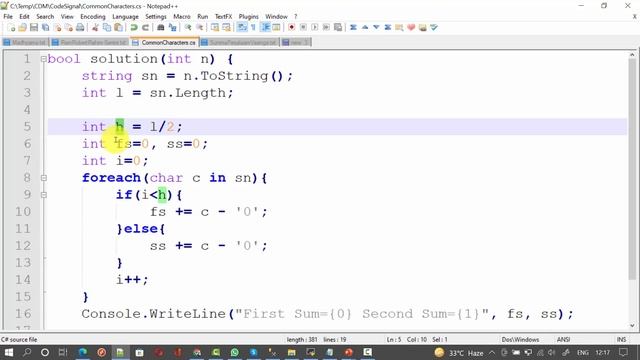Click the Windows Start button
Viewport: 640px width, 360px height.
(x=8, y=352)
